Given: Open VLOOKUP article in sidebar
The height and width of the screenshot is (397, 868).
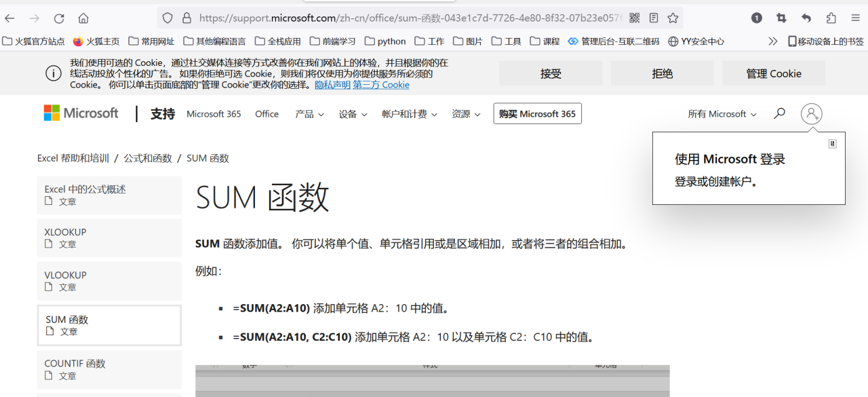Looking at the screenshot, I should pyautogui.click(x=109, y=281).
